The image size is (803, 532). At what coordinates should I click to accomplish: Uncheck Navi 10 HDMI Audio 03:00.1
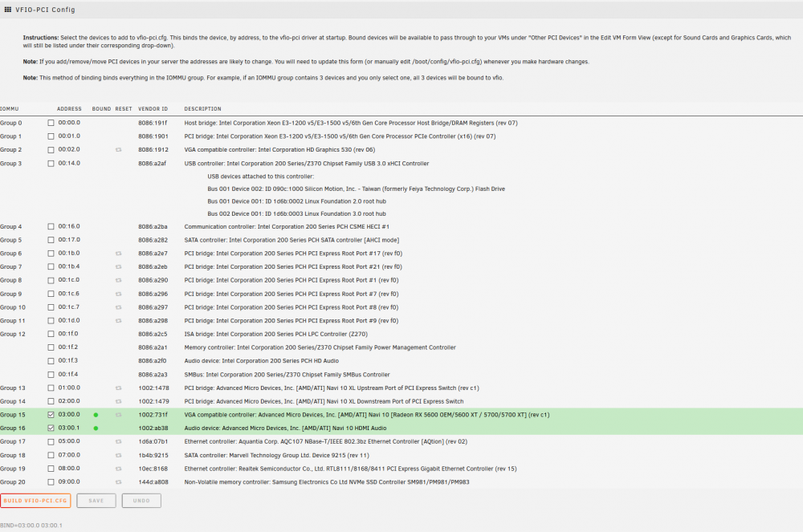pos(51,428)
